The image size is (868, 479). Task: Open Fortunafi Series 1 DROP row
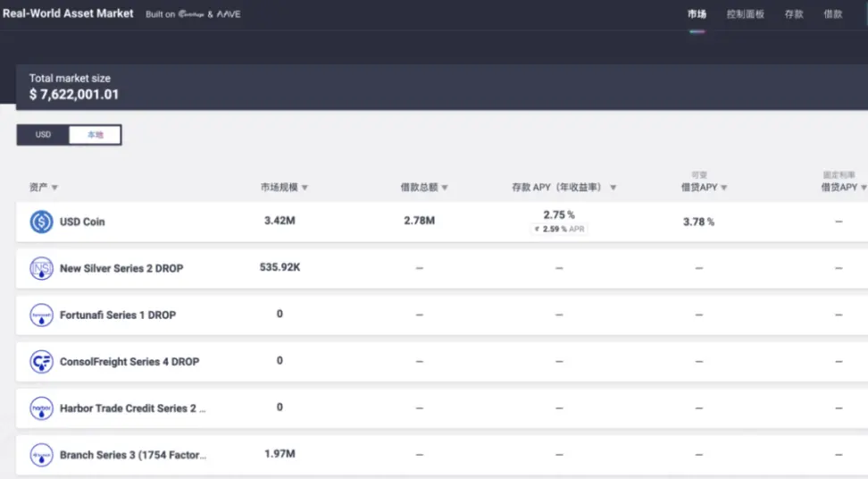click(442, 315)
